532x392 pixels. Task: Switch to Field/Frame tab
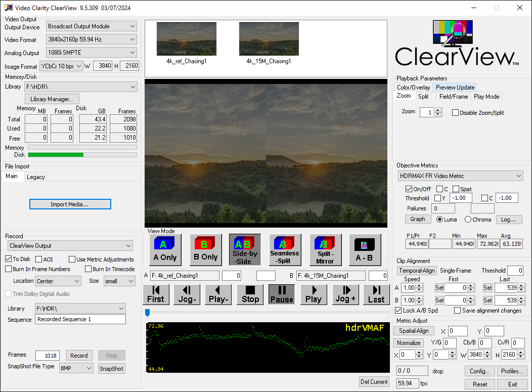(x=453, y=97)
